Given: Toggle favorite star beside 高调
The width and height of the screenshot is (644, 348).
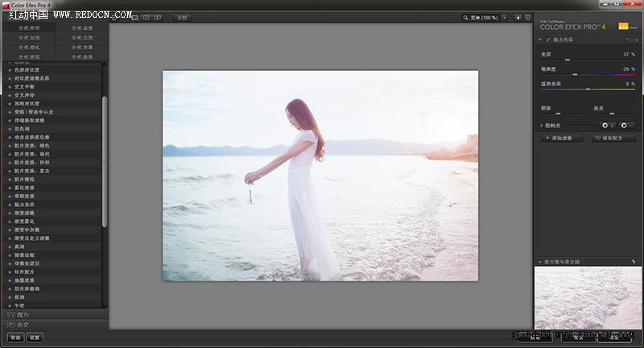Looking at the screenshot, I should (10, 246).
